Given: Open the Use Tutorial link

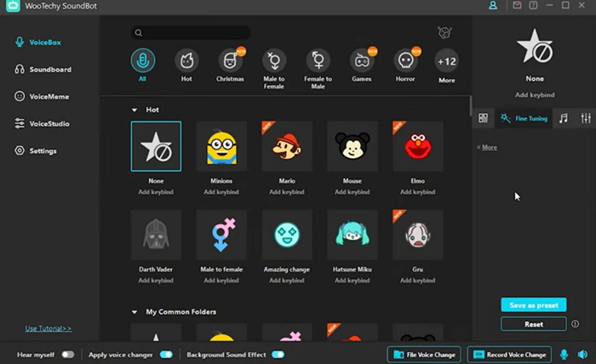Looking at the screenshot, I should click(49, 328).
